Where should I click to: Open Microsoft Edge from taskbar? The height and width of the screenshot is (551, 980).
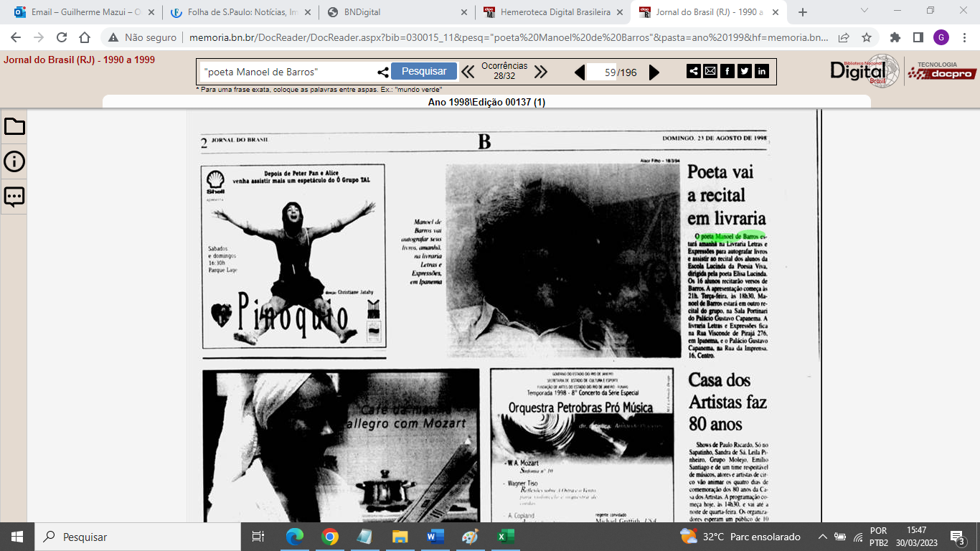pos(295,537)
